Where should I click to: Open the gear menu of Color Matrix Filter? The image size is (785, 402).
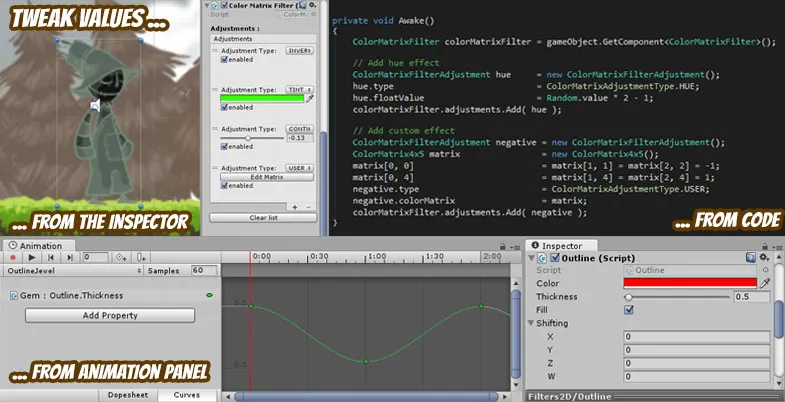[312, 5]
